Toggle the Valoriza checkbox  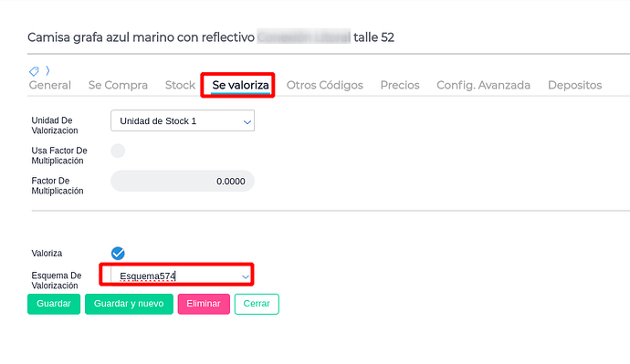click(x=118, y=254)
